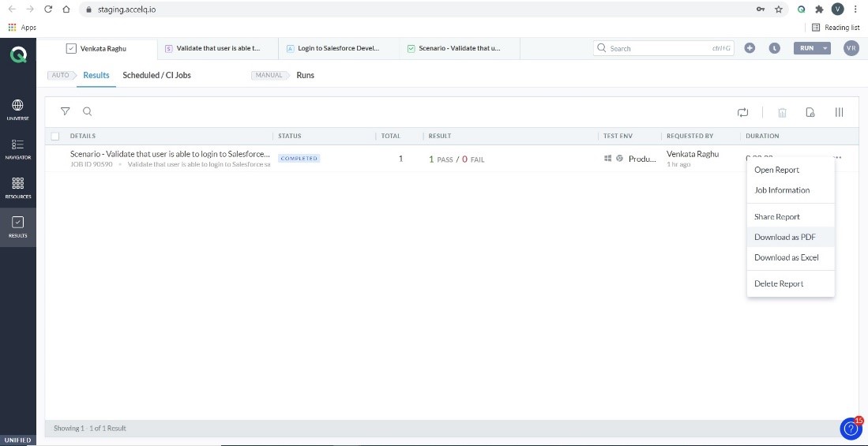Screen dimensions: 868x446
Task: Choose Download as Excel menu option
Action: click(786, 257)
